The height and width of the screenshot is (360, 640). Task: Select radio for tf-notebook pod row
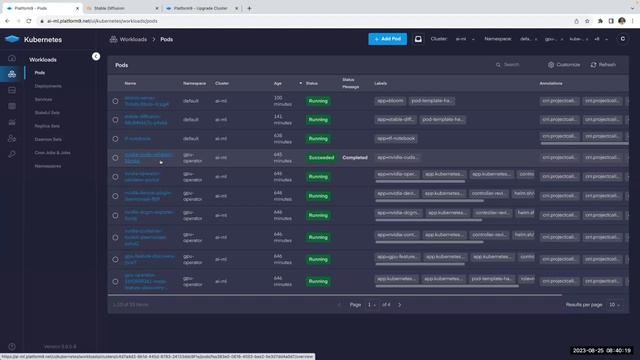click(x=116, y=139)
